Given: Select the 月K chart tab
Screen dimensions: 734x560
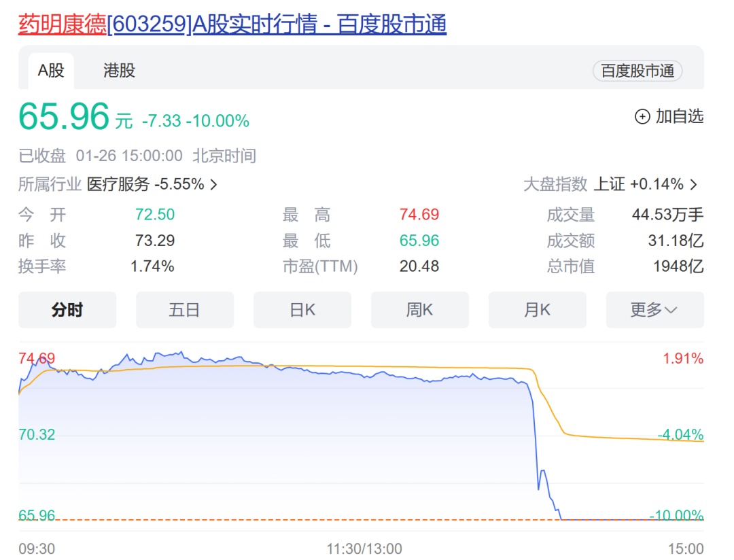Looking at the screenshot, I should pyautogui.click(x=538, y=310).
